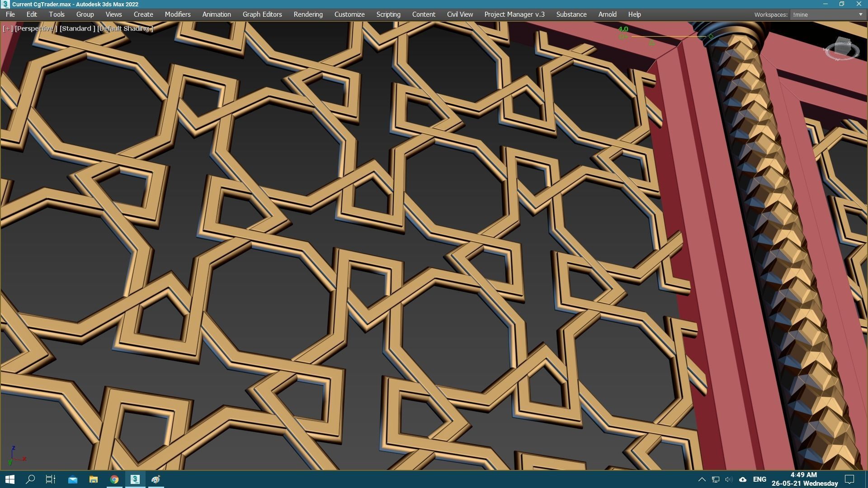Open the Mail app taskbar icon
Screen dimensions: 868x488
pyautogui.click(x=72, y=479)
